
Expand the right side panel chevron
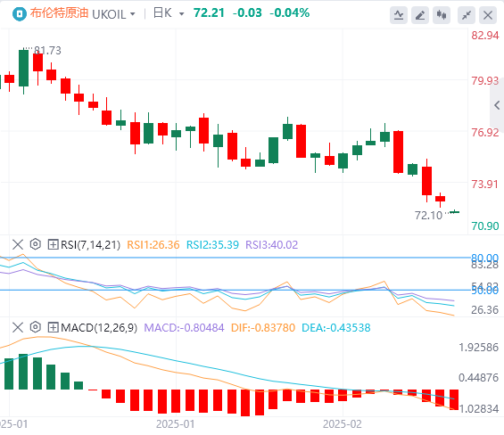(497, 105)
